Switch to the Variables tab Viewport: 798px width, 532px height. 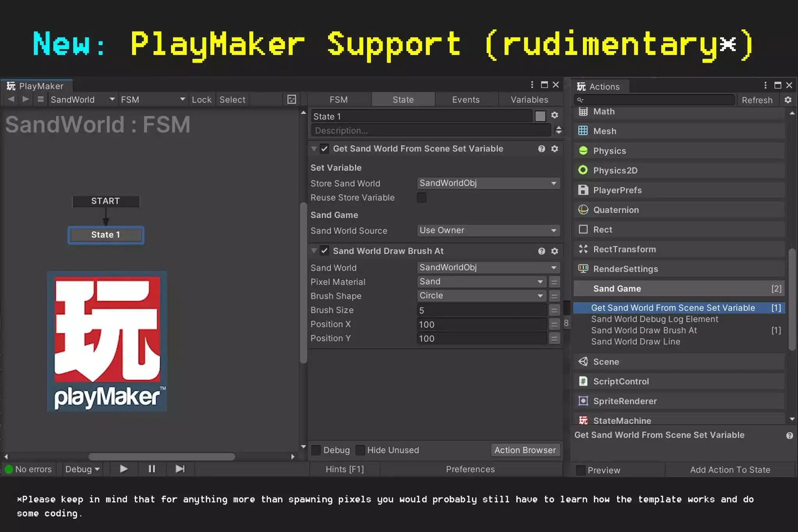pyautogui.click(x=530, y=100)
